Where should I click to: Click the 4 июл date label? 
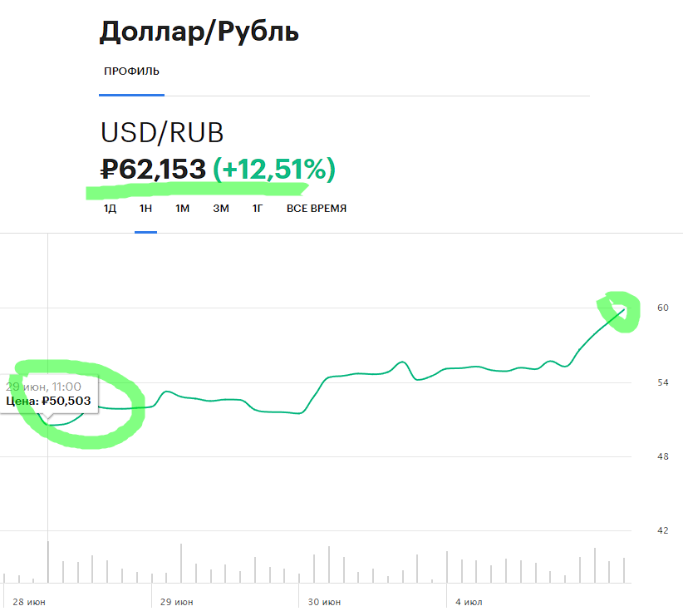tap(469, 601)
